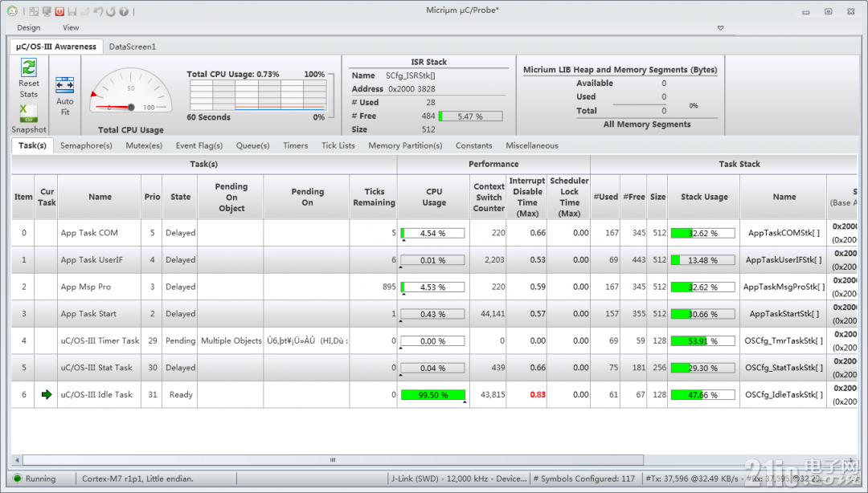The image size is (868, 493).
Task: Click the 47.66 % stack usage bar
Action: click(x=703, y=395)
